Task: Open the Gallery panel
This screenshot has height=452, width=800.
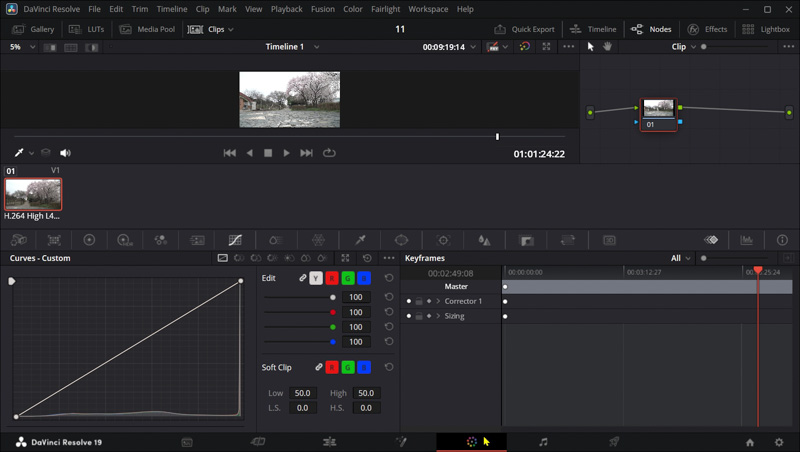Action: [33, 30]
